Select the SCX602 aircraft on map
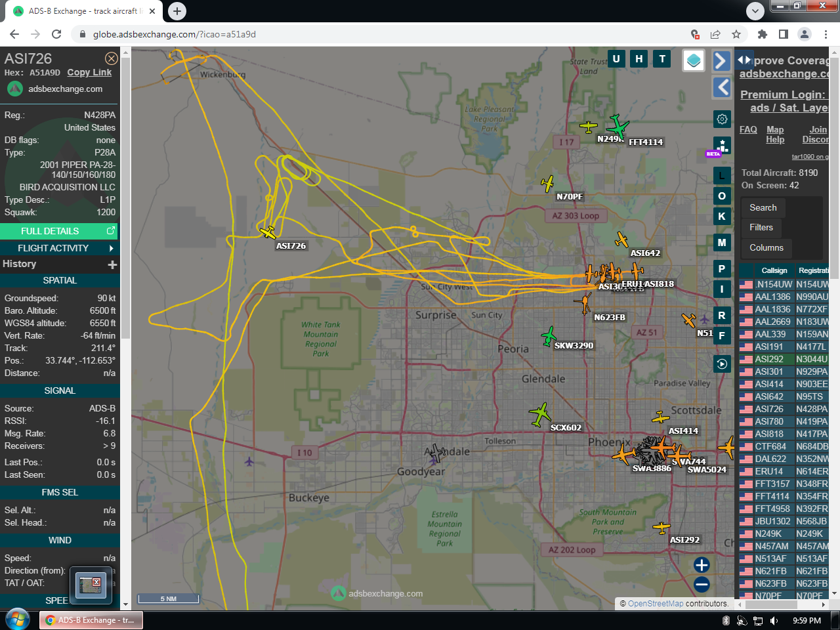 click(539, 414)
